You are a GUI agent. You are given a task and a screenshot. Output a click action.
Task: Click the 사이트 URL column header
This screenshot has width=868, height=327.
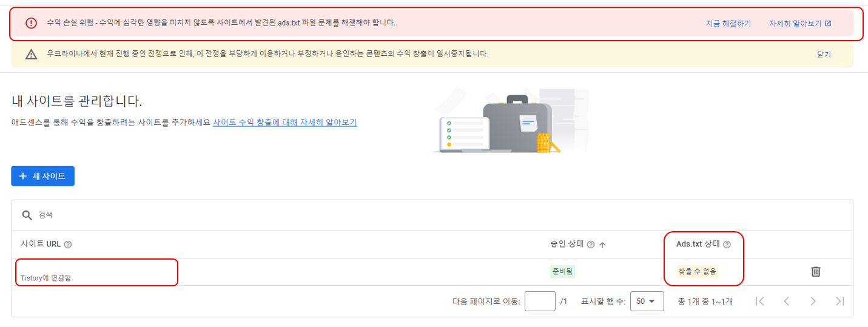click(41, 244)
